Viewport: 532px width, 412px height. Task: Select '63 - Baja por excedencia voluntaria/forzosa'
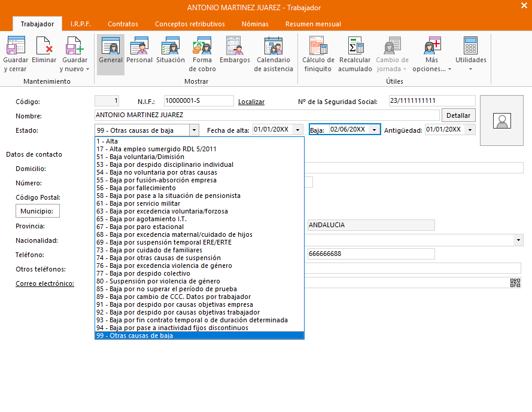coord(199,211)
